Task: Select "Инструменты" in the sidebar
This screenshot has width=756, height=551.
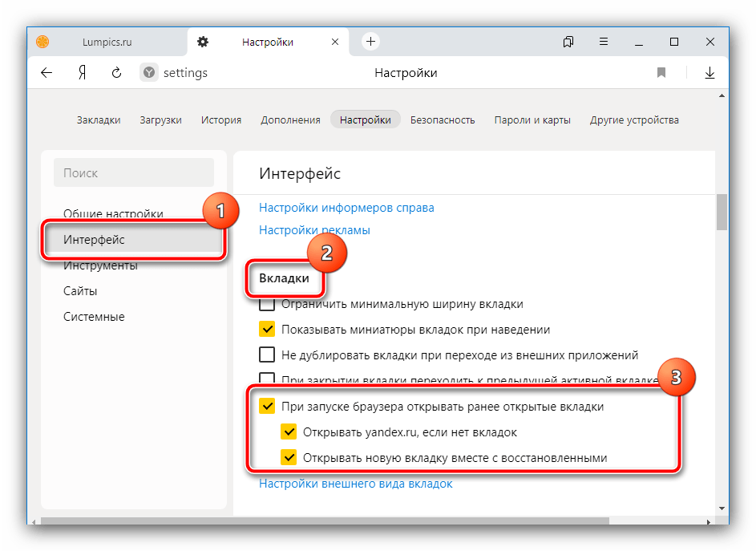Action: click(x=100, y=265)
